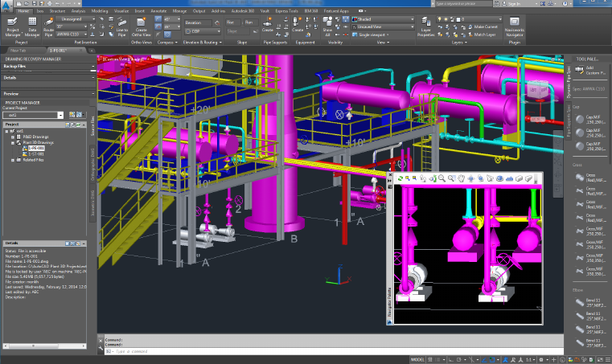Select the 1-ST-001 drawing in project tree
This screenshot has height=364, width=612.
pos(35,153)
